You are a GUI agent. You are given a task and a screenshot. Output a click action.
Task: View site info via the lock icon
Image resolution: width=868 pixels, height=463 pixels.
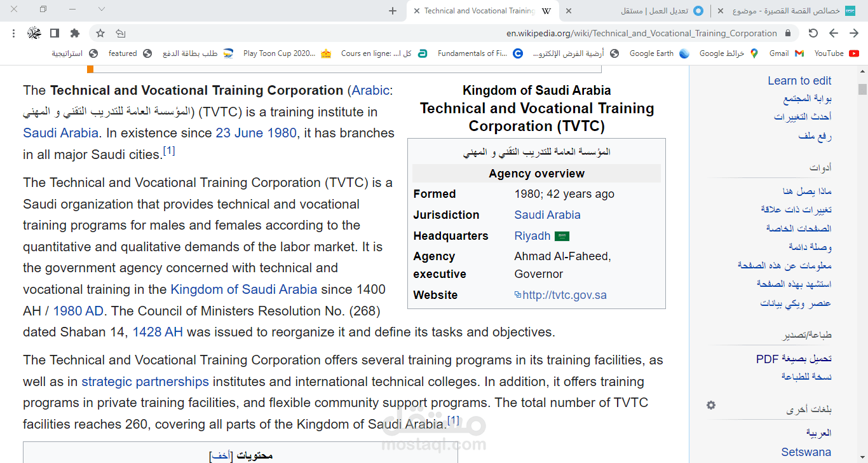(788, 33)
